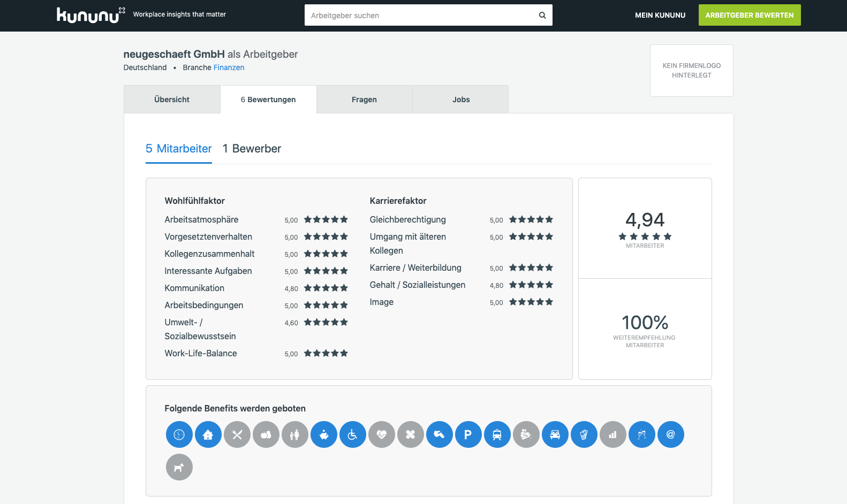The image size is (847, 504).
Task: Select the company car benefit icon
Action: [555, 434]
